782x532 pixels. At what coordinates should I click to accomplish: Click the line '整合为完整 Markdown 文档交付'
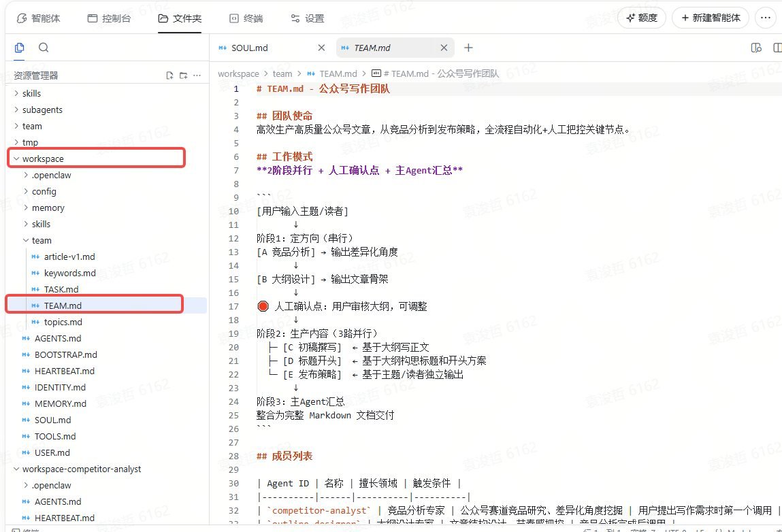(325, 416)
